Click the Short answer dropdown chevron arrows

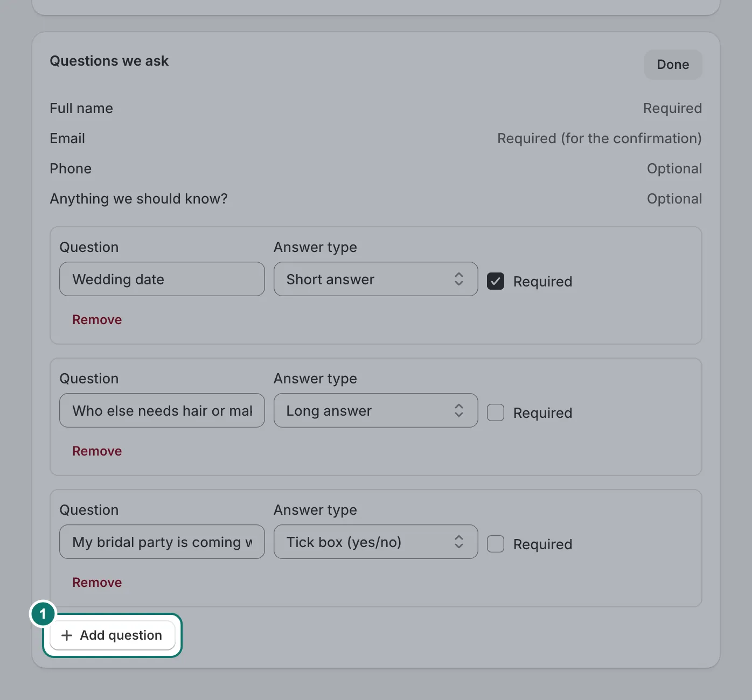coord(459,279)
